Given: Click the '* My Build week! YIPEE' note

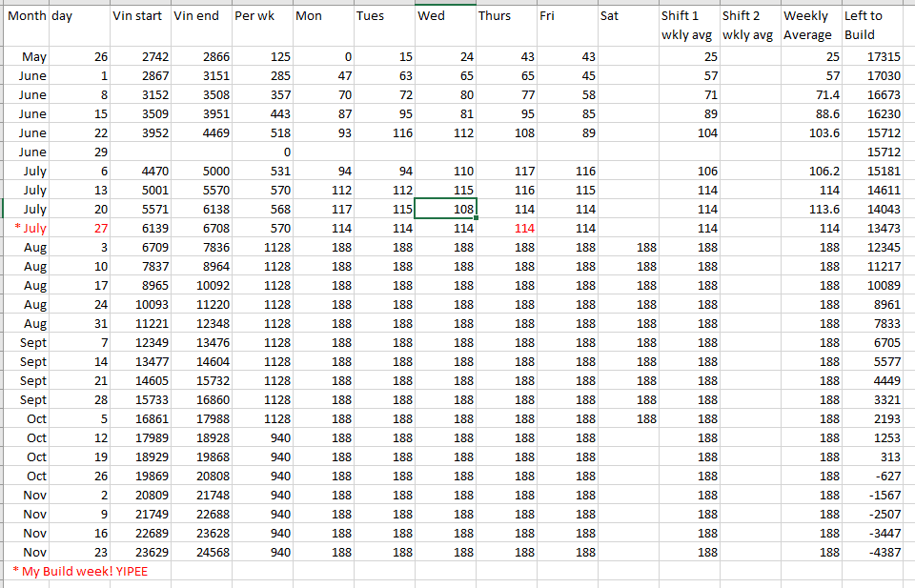Looking at the screenshot, I should (x=81, y=571).
